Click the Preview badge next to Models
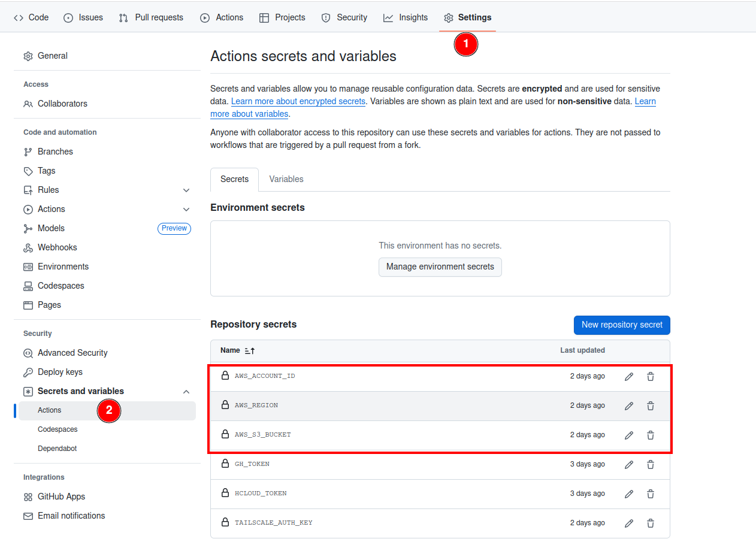Screen dimensions: 756x554 174,228
